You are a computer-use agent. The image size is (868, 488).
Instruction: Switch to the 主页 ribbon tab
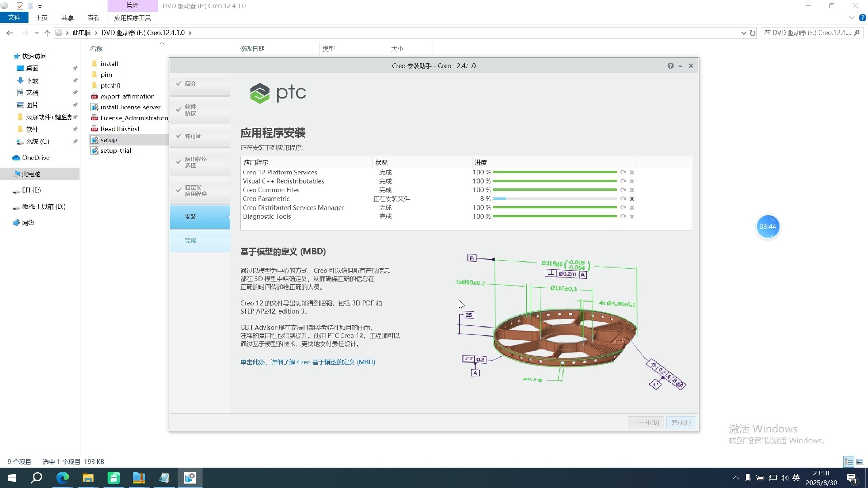(x=41, y=18)
